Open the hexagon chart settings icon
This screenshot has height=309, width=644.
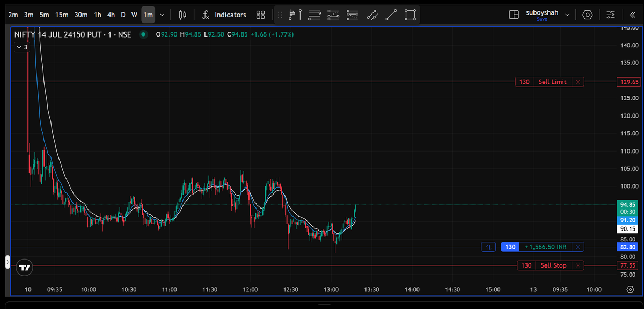pyautogui.click(x=587, y=15)
